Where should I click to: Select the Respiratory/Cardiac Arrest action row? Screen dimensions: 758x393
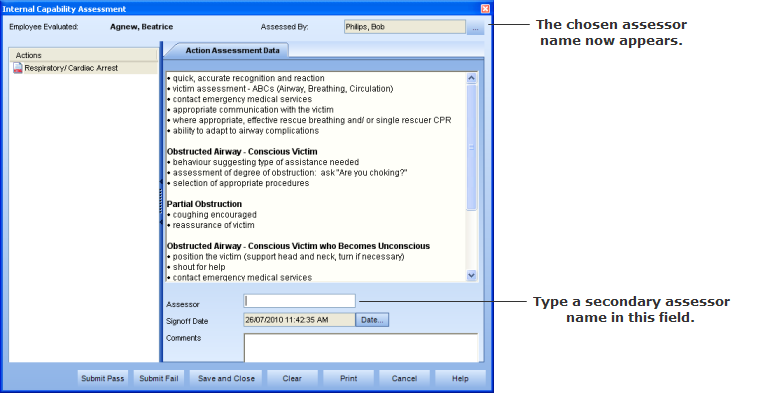pyautogui.click(x=84, y=68)
